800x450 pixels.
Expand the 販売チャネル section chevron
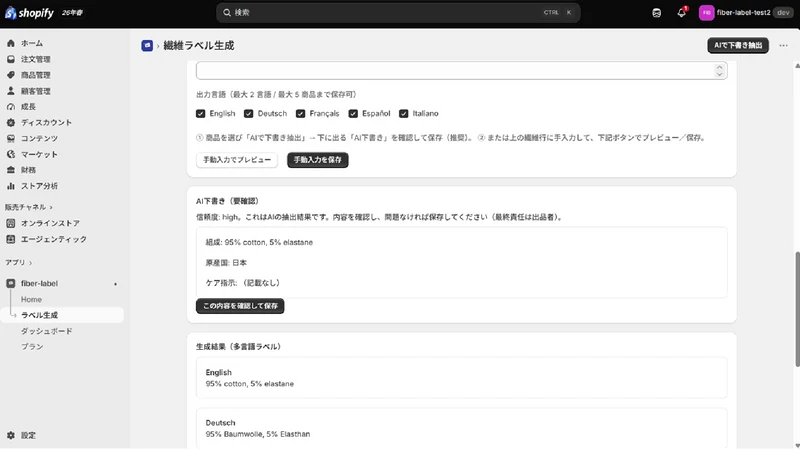point(51,207)
